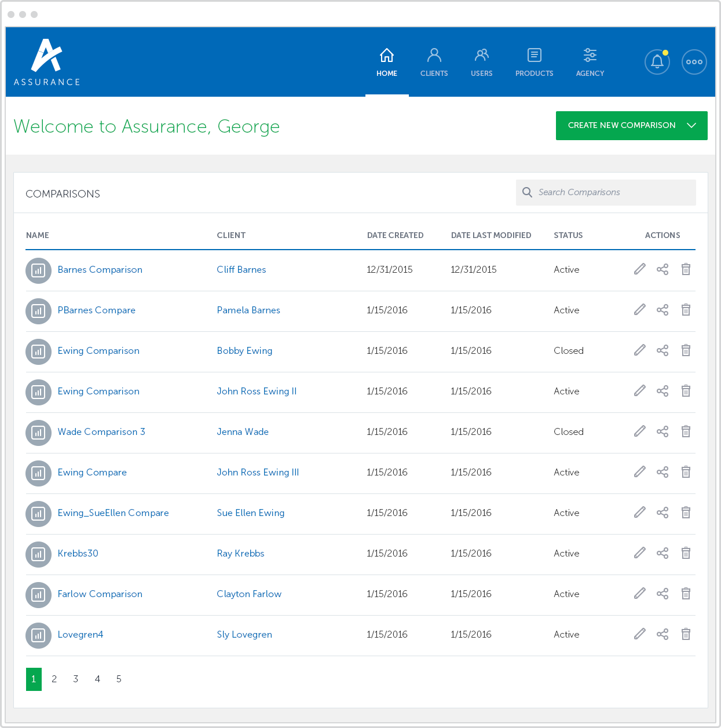The image size is (721, 728).
Task: Click the chart icon beside Lovegren4
Action: tap(38, 635)
